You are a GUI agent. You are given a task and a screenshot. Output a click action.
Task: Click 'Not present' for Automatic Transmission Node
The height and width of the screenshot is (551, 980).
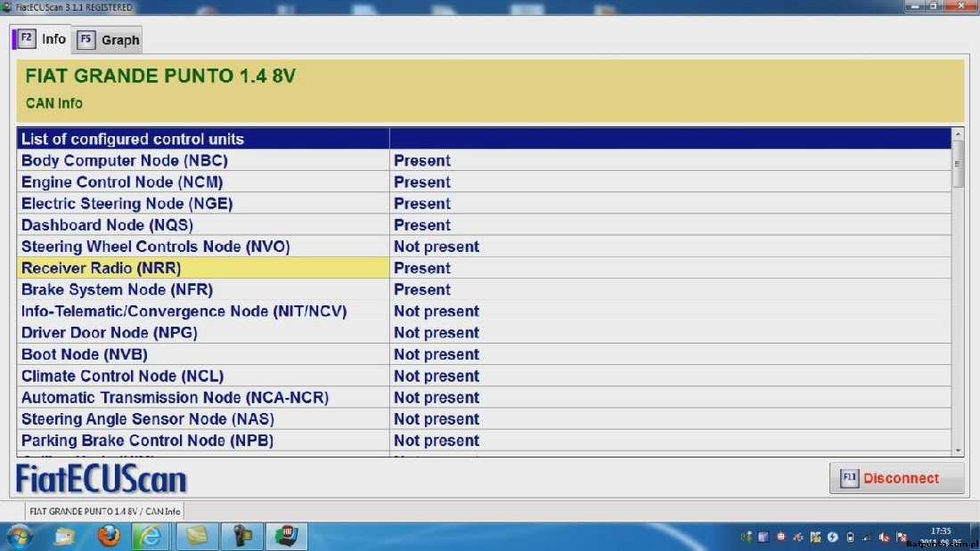click(x=437, y=397)
